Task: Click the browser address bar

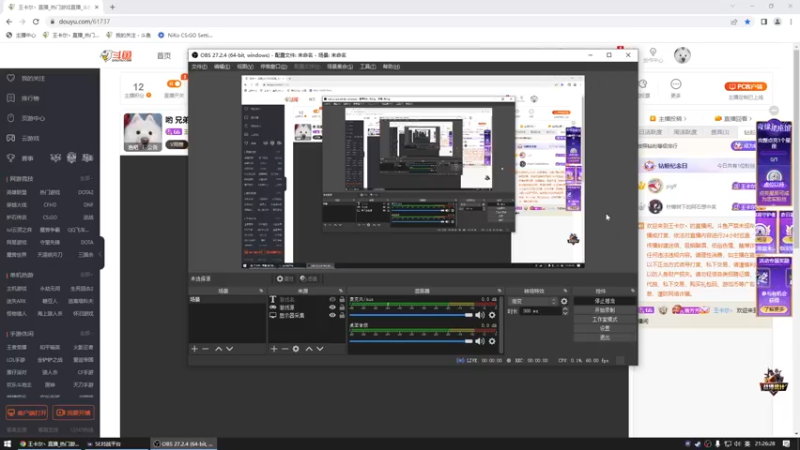Action: pos(388,21)
